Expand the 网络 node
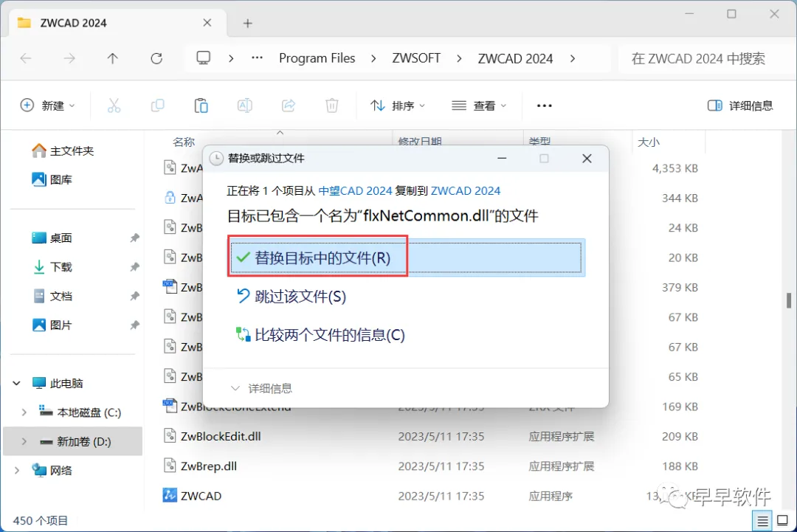The width and height of the screenshot is (797, 532). 17,471
